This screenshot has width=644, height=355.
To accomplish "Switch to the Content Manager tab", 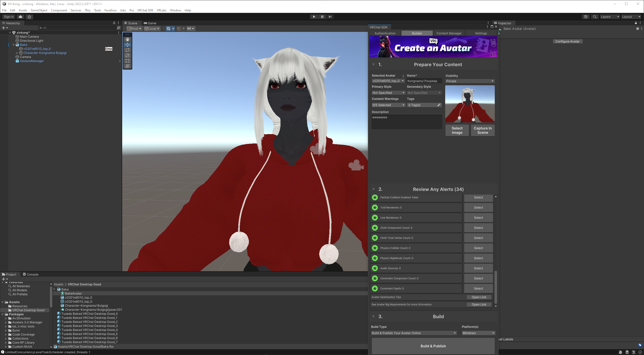I will click(x=449, y=33).
